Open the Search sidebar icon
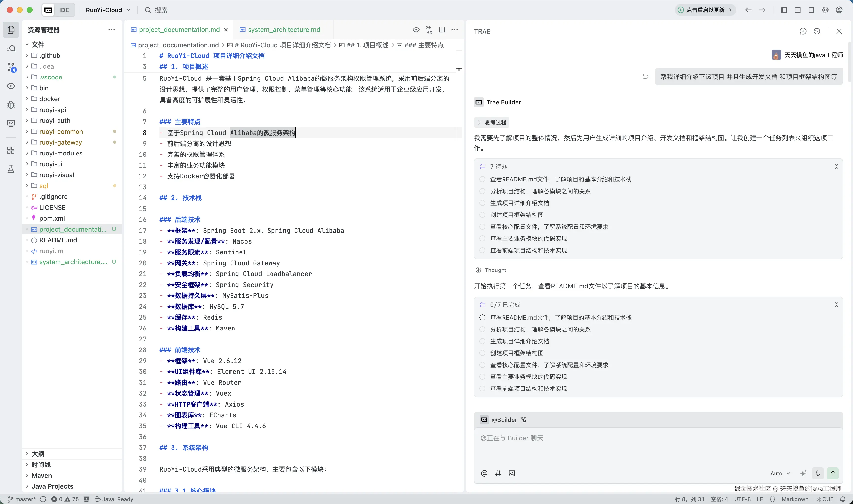 coord(11,48)
